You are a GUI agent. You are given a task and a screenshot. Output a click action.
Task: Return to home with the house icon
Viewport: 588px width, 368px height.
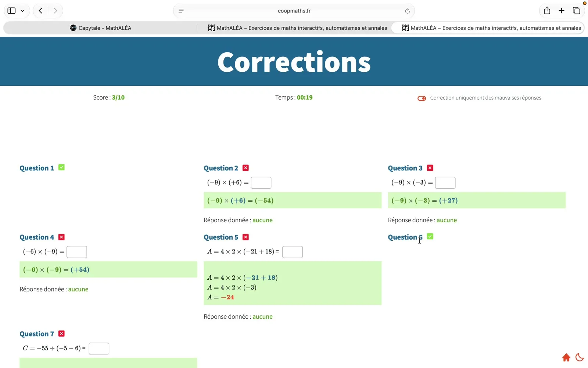(566, 357)
